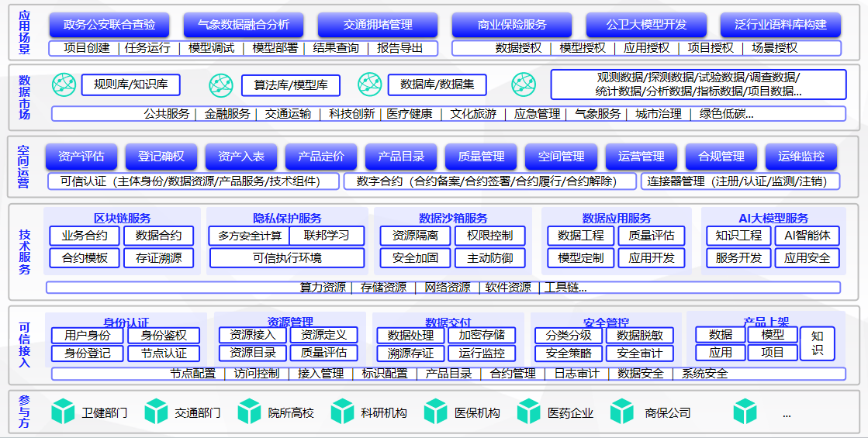Select the 存证溯源 box under 区块链服务

[x=159, y=257]
